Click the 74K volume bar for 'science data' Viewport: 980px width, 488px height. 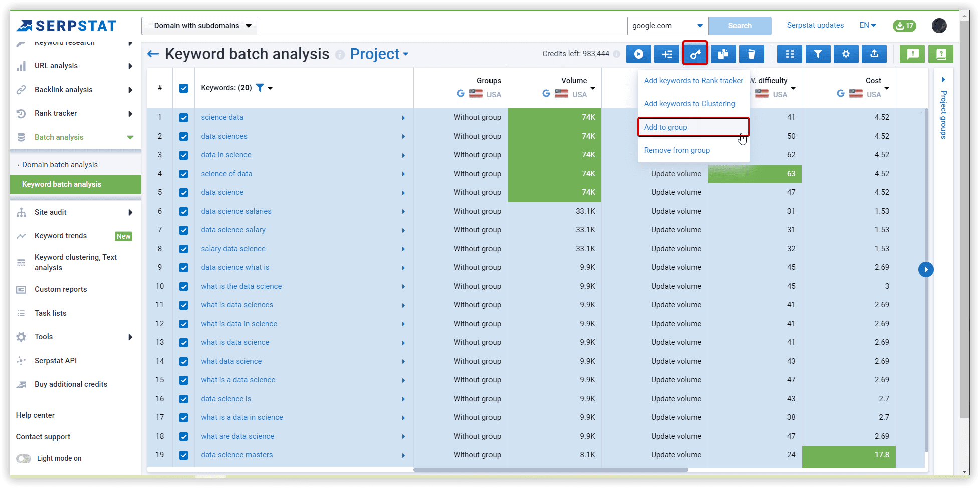(x=554, y=117)
